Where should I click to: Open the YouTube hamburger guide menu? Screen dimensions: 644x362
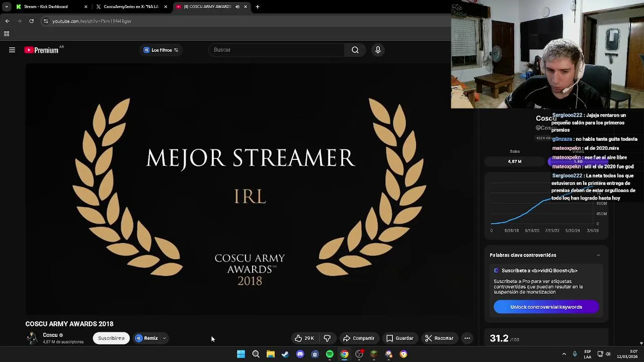(x=12, y=50)
